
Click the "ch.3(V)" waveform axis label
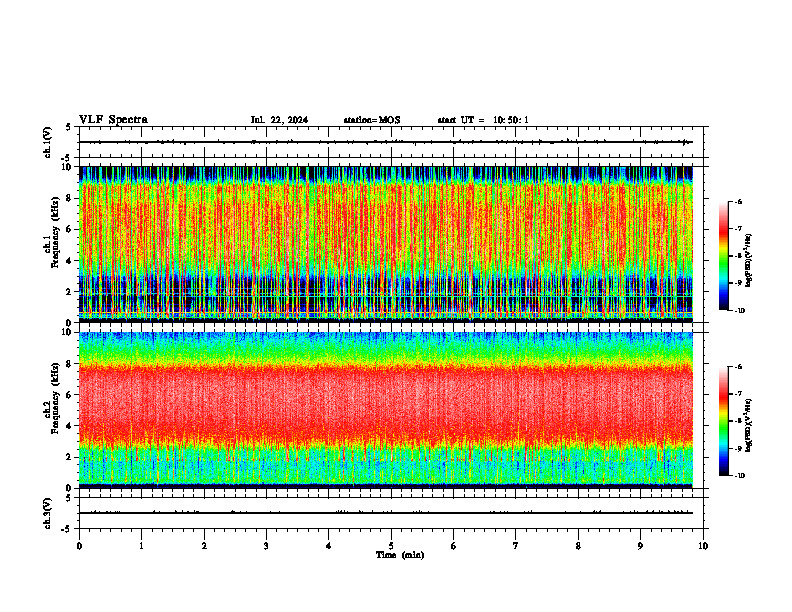47,513
